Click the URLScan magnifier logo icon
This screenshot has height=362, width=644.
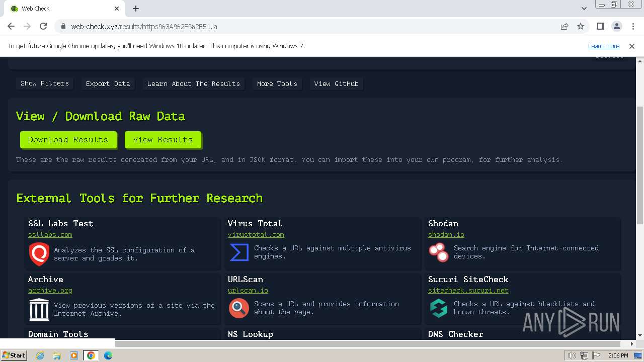click(x=239, y=308)
